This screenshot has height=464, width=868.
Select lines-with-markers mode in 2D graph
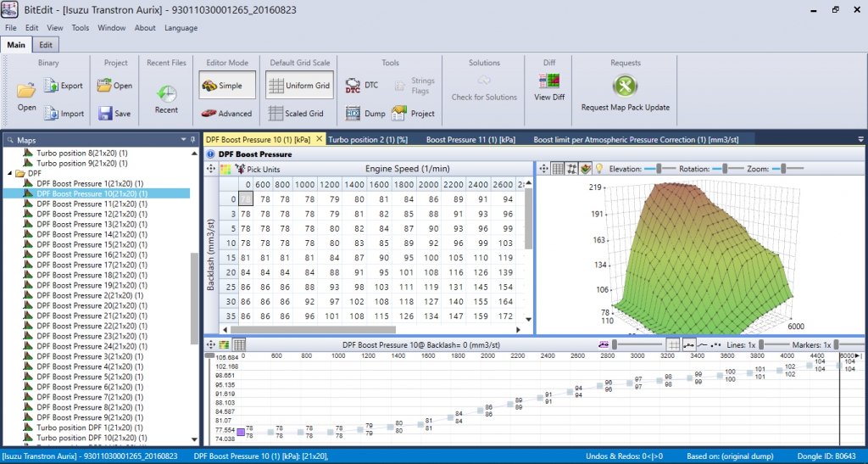click(689, 344)
